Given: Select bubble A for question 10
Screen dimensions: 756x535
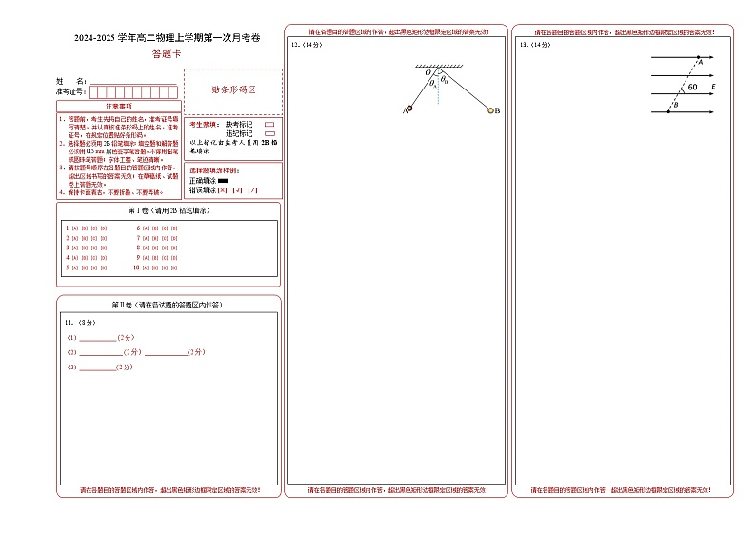Looking at the screenshot, I should coord(147,268).
